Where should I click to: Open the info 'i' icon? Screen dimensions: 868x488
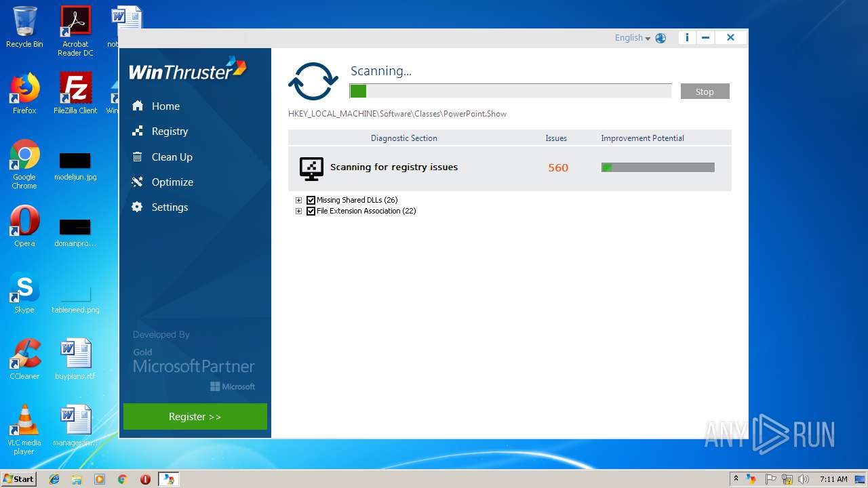coord(687,38)
